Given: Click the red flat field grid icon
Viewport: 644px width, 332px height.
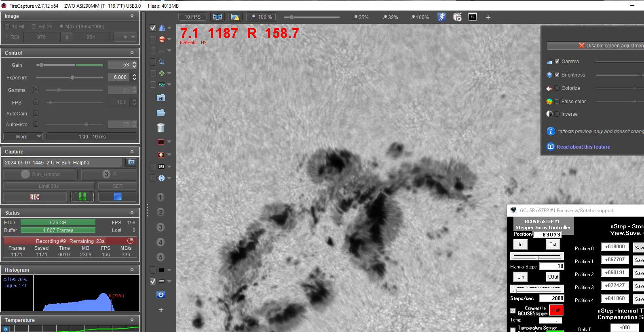Looking at the screenshot, I should (161, 142).
